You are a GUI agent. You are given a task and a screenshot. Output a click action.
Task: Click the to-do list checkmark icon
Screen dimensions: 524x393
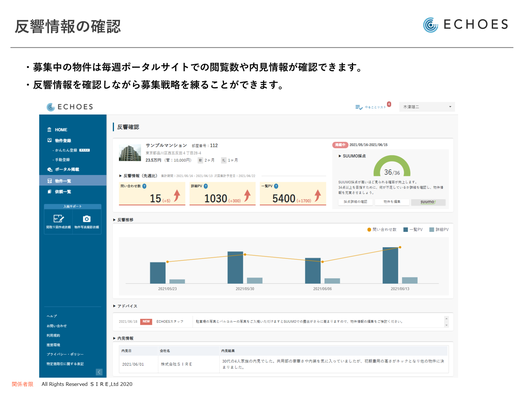359,107
